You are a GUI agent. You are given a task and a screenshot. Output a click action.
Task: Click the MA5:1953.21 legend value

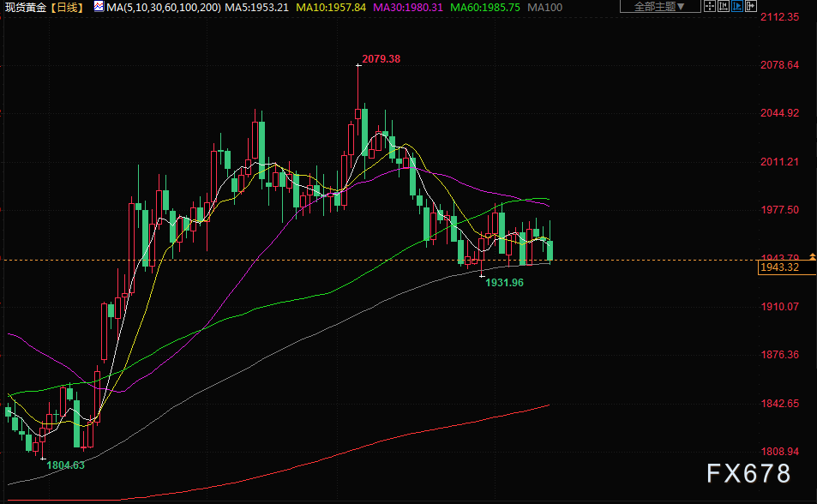257,7
